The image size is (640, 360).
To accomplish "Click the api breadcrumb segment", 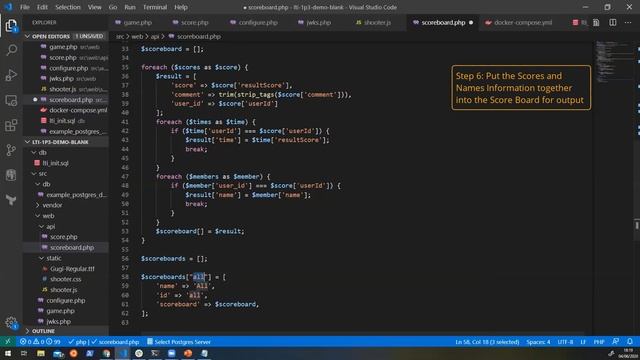I will coord(155,36).
